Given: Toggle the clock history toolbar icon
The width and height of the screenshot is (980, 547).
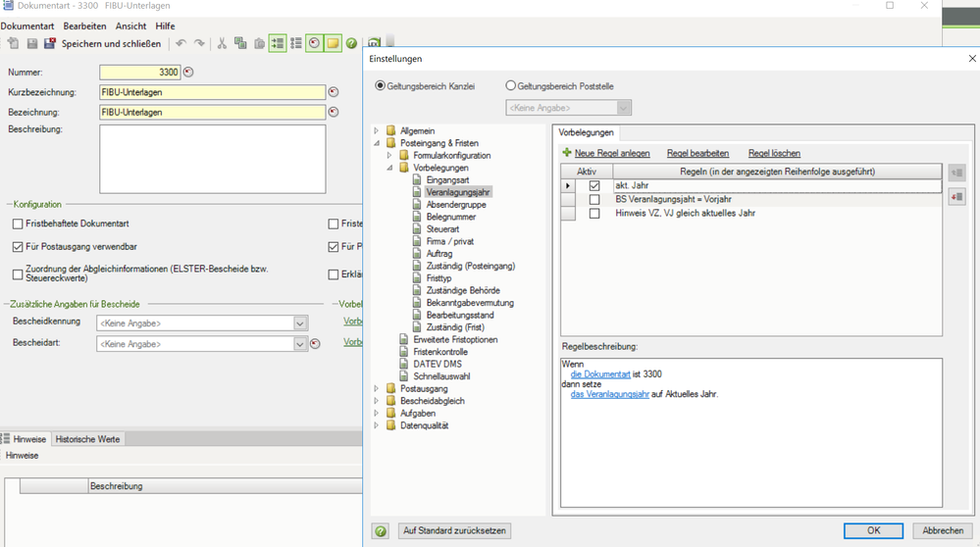Looking at the screenshot, I should pyautogui.click(x=314, y=43).
